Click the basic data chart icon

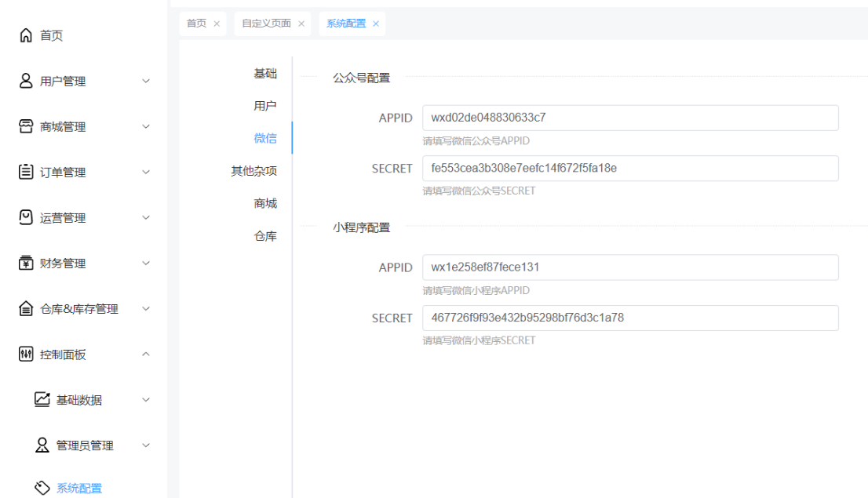(x=42, y=399)
